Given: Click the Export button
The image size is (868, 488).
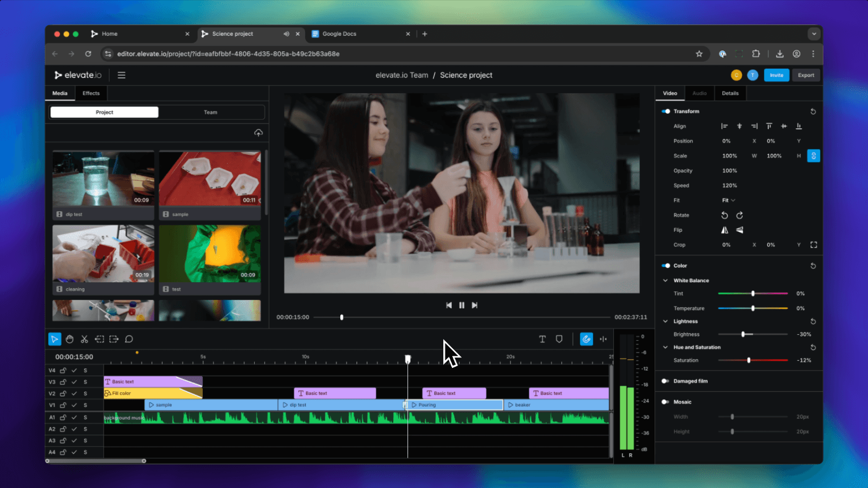Looking at the screenshot, I should click(806, 75).
